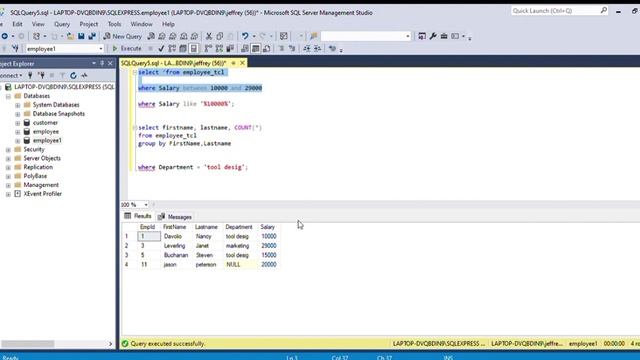Select the LAPTOP-DVQBDIN9\SQLEXPRESS server node
This screenshot has width=640, height=360.
click(x=64, y=87)
